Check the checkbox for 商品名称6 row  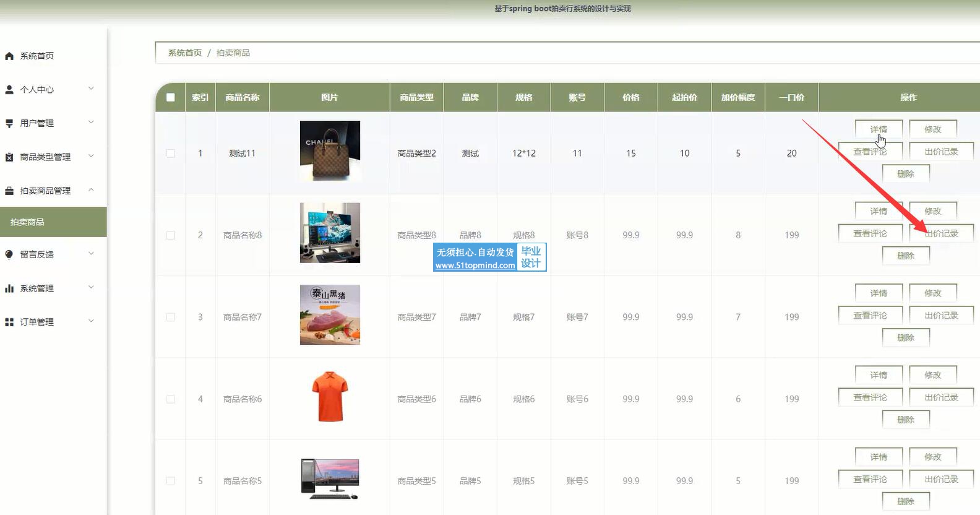point(171,399)
